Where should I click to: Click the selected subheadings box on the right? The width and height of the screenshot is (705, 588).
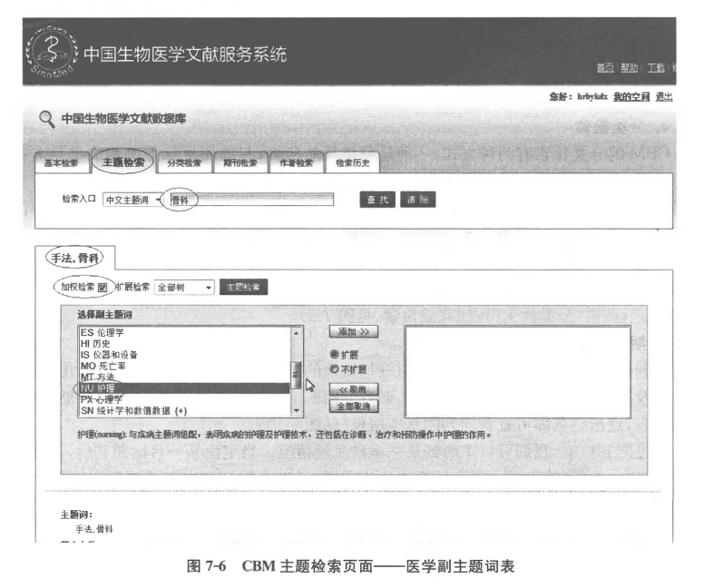click(x=517, y=372)
